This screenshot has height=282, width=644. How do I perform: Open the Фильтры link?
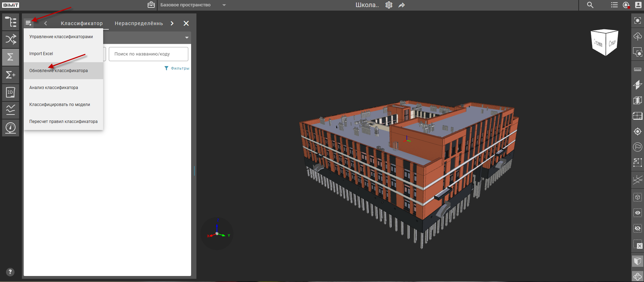click(177, 68)
